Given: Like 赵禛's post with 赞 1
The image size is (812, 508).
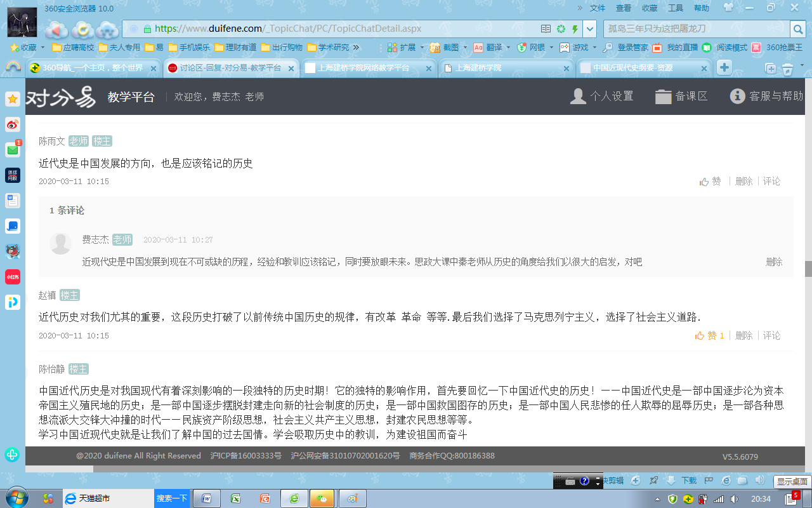Looking at the screenshot, I should (709, 335).
